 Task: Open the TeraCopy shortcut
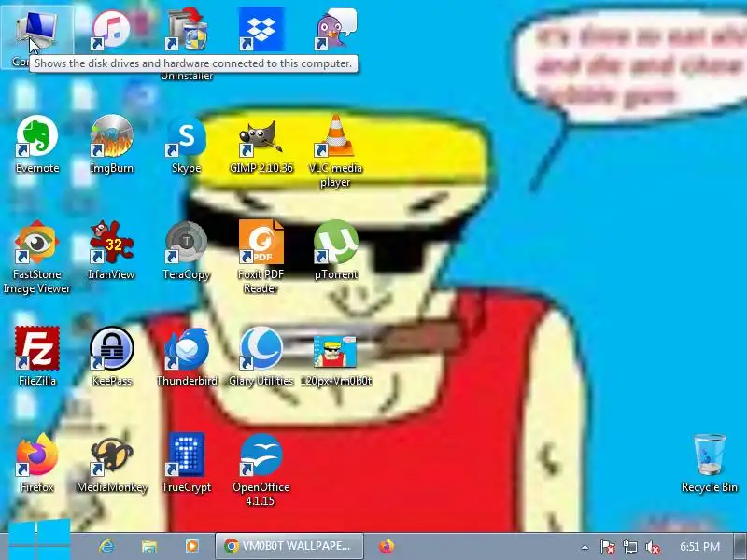tap(186, 251)
